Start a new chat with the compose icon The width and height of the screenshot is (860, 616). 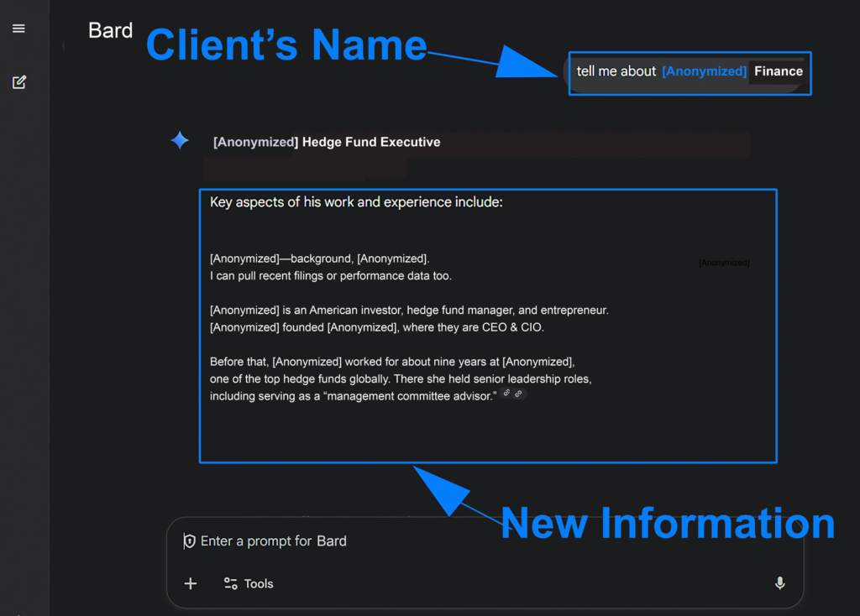coord(18,82)
